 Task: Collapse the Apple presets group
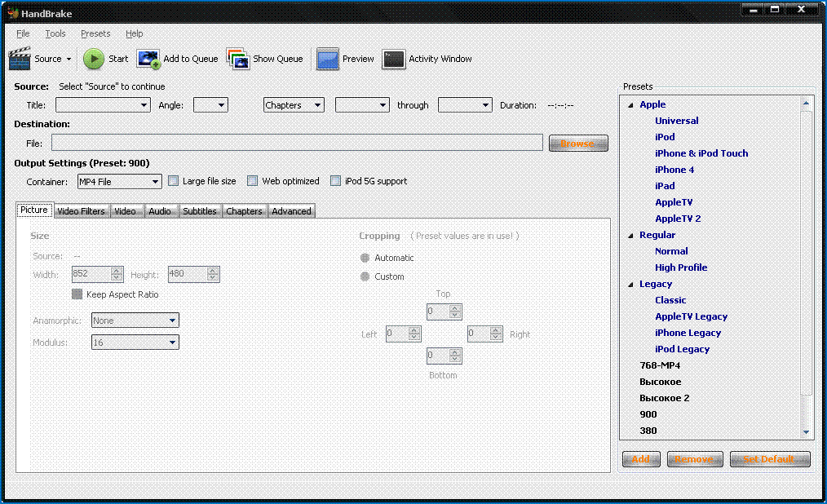coord(630,105)
